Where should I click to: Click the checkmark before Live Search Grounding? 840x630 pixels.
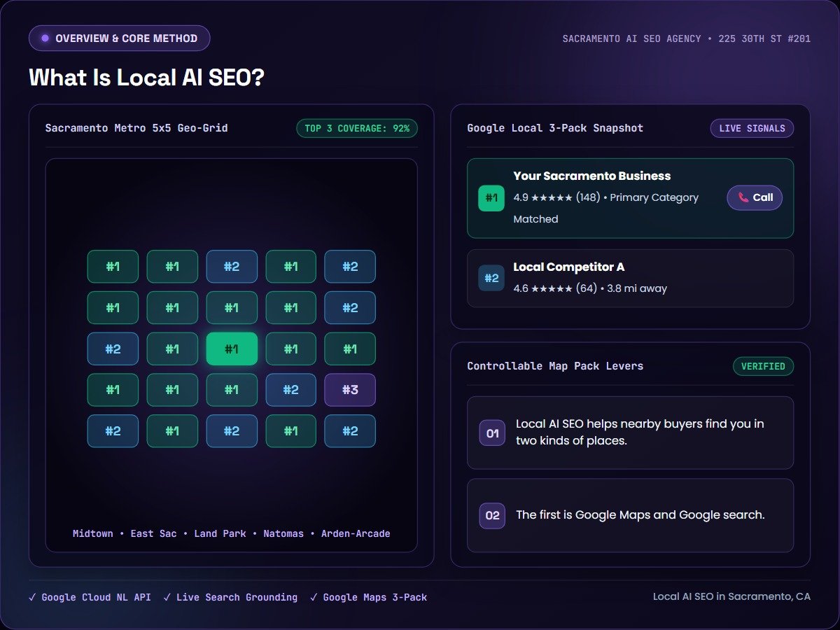pyautogui.click(x=167, y=597)
